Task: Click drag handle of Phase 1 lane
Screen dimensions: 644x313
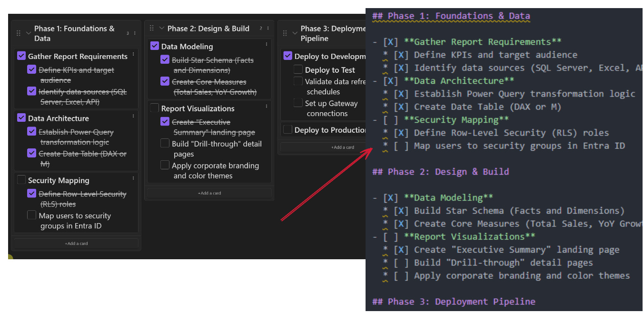Action: coord(19,33)
